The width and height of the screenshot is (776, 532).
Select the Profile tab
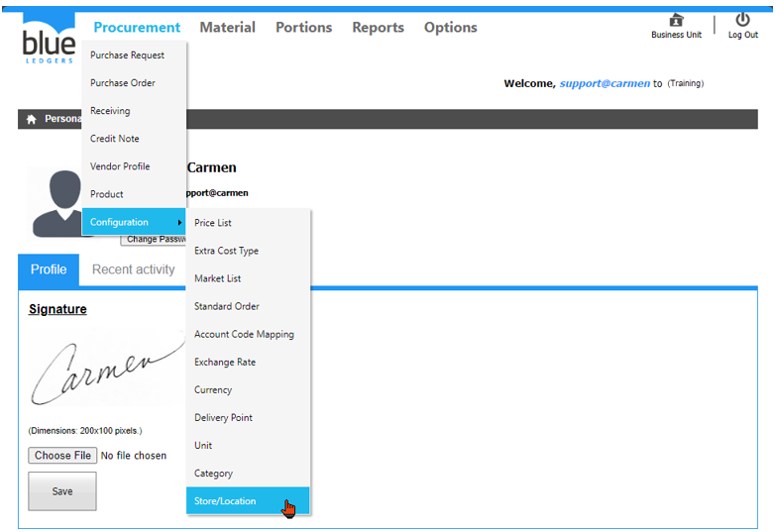tap(49, 269)
